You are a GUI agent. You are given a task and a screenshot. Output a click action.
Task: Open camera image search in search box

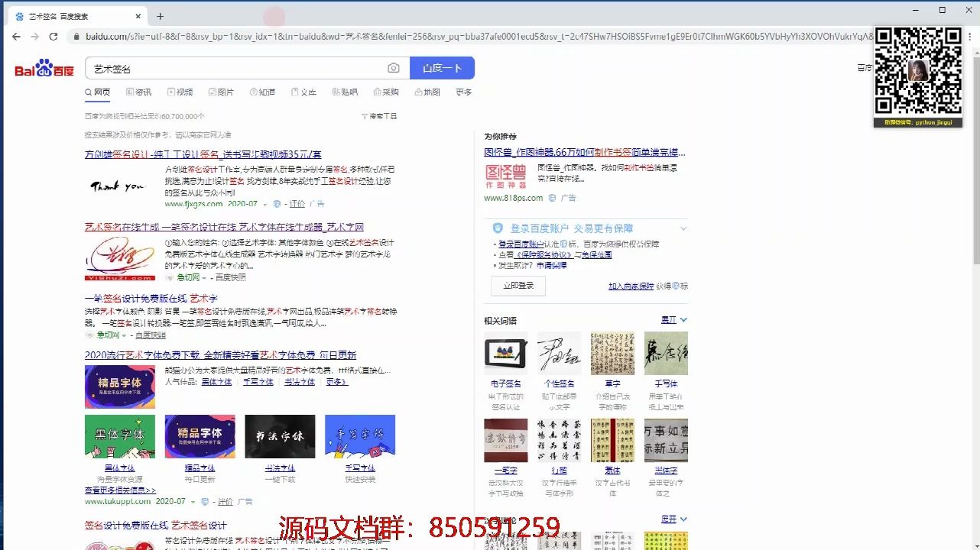pyautogui.click(x=393, y=68)
